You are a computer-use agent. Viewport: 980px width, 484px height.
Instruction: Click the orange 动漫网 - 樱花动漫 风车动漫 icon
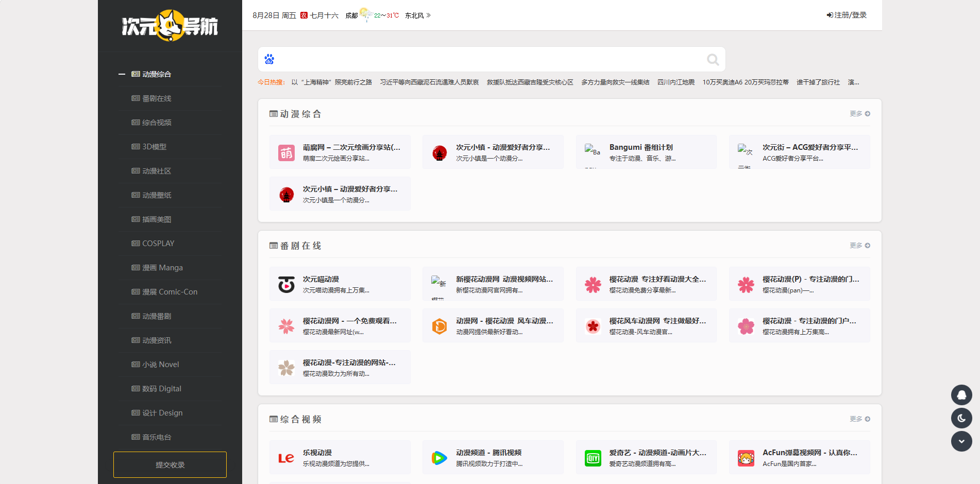tap(440, 326)
